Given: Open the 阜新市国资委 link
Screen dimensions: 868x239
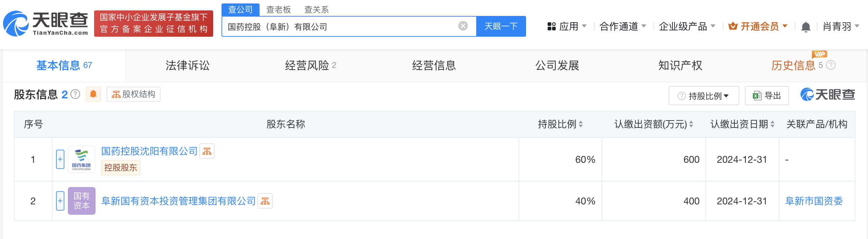Looking at the screenshot, I should 814,201.
